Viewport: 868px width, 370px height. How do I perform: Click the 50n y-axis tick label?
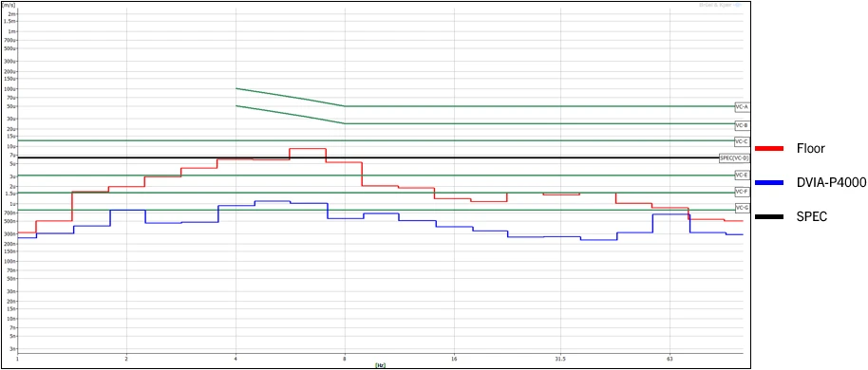pyautogui.click(x=10, y=278)
